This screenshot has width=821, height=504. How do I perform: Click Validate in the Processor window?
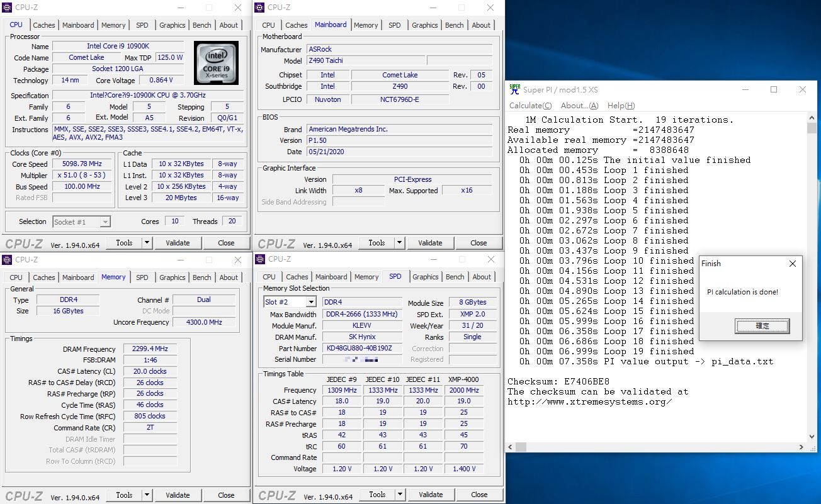click(x=178, y=243)
